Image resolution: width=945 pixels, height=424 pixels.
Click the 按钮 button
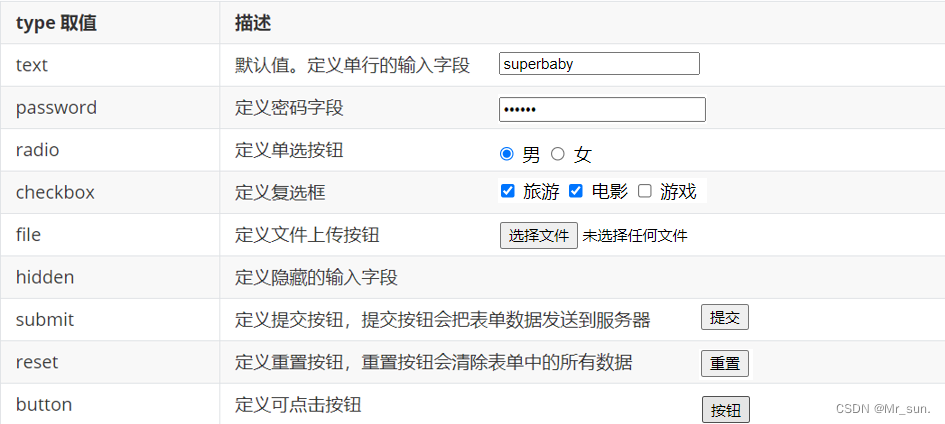coord(726,410)
